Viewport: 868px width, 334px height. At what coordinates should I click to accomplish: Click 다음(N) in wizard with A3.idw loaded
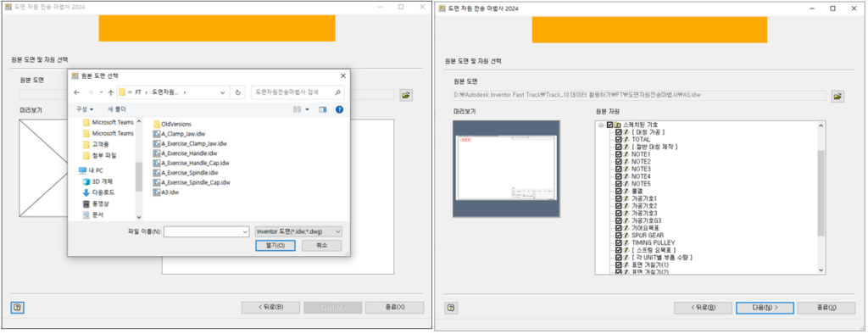click(x=765, y=308)
